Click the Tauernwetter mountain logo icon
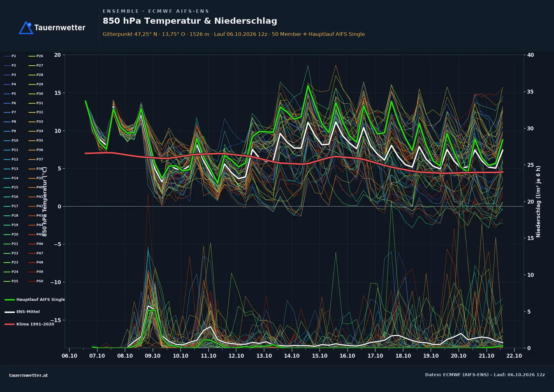Screen dimensions: 554x392 click(26, 28)
